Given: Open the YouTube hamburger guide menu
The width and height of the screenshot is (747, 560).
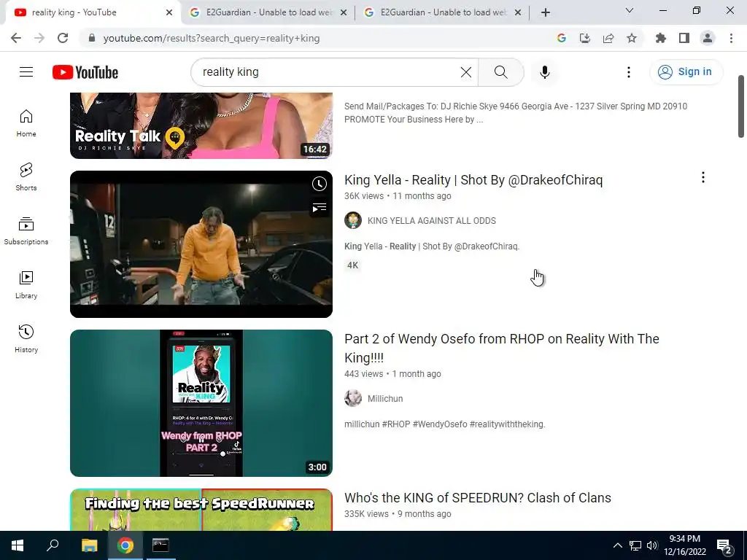Looking at the screenshot, I should tap(26, 72).
